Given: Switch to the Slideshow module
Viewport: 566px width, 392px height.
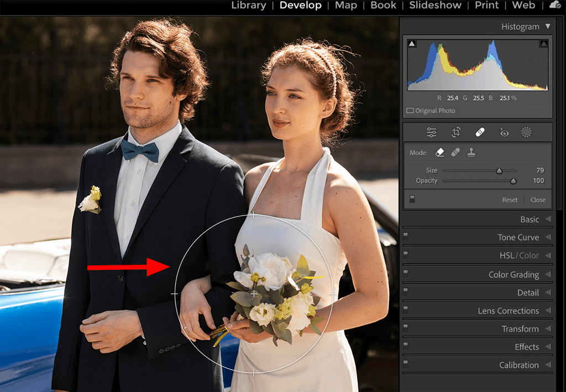Looking at the screenshot, I should tap(435, 5).
